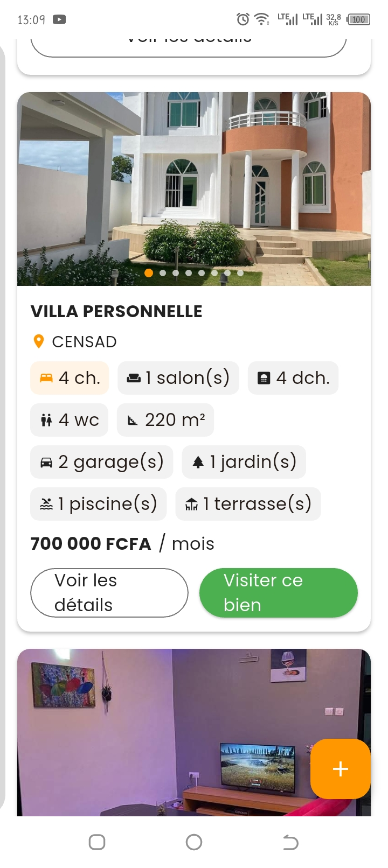Tap the bed icon for 4 ch.
Viewport: 388px width, 868px height.
(46, 378)
